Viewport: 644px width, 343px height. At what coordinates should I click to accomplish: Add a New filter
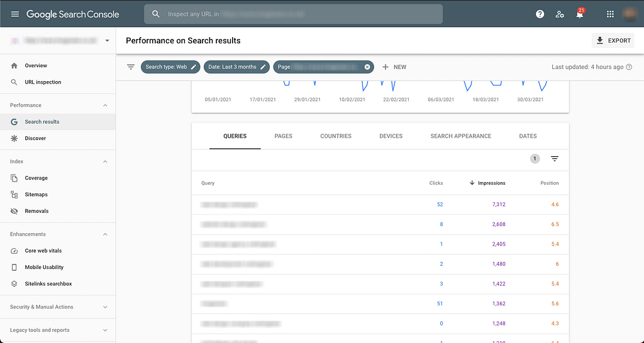point(394,67)
